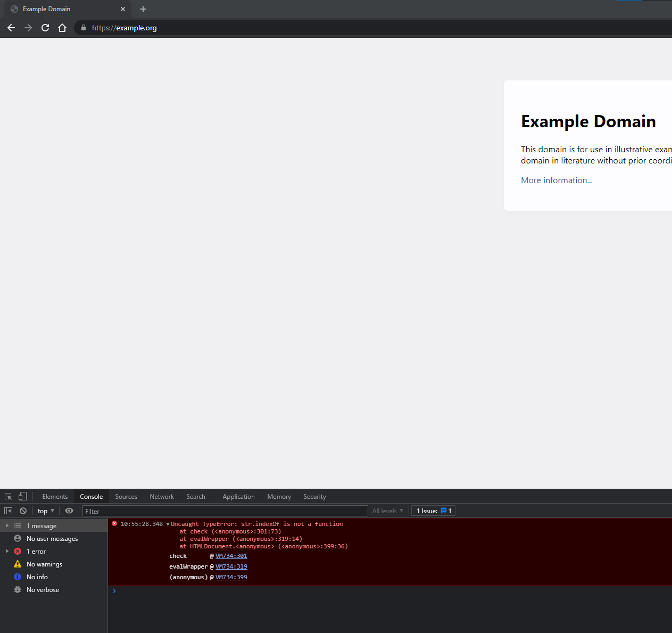Click the red error icon beside 1 error
This screenshot has width=672, height=633.
(x=18, y=551)
